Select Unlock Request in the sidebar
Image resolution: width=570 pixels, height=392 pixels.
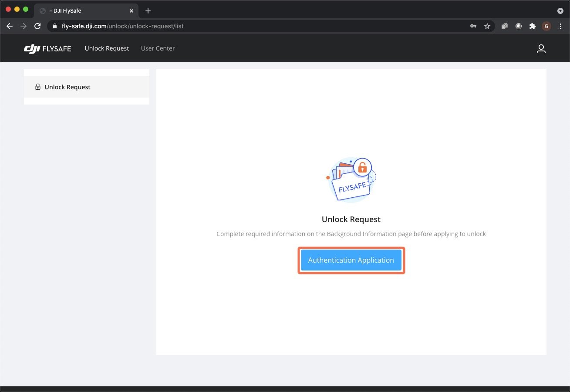point(87,87)
